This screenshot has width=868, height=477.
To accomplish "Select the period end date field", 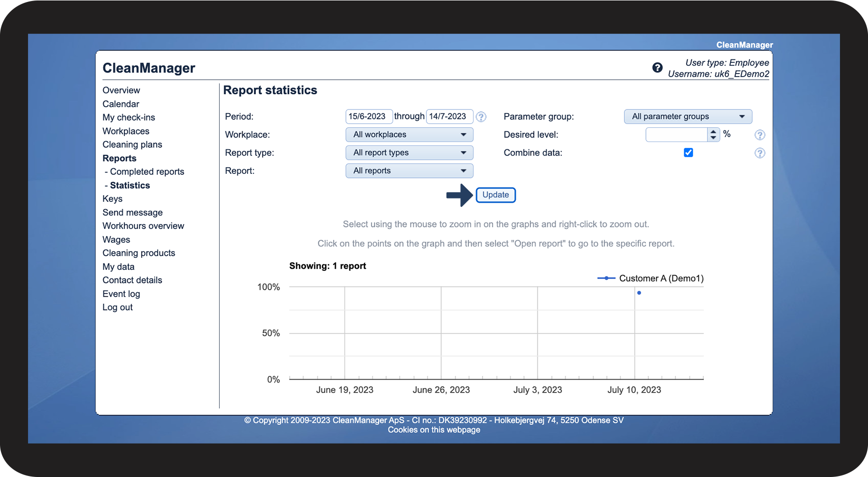I will pos(449,116).
